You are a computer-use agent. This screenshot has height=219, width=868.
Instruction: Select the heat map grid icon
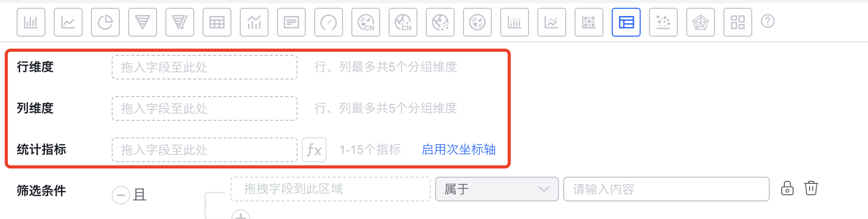pos(589,22)
